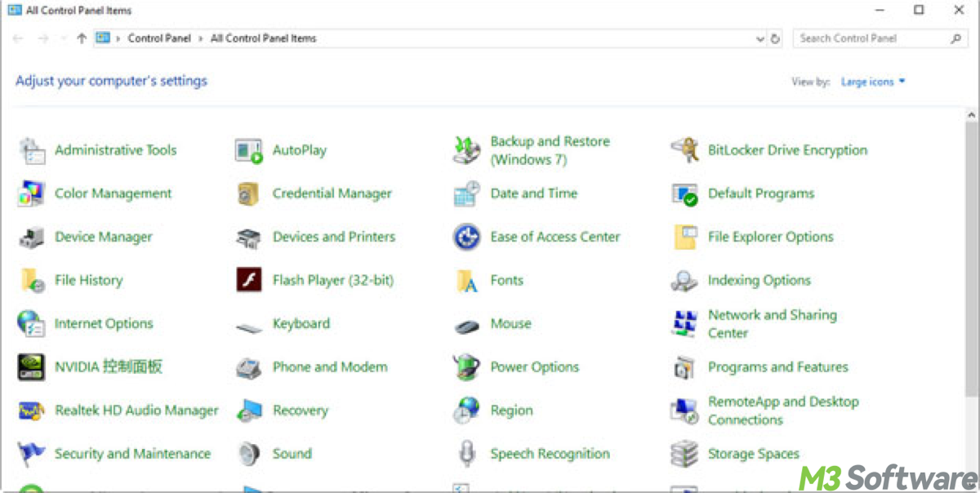Open BitLocker Drive Encryption icon
The height and width of the screenshot is (493, 980).
tap(684, 150)
